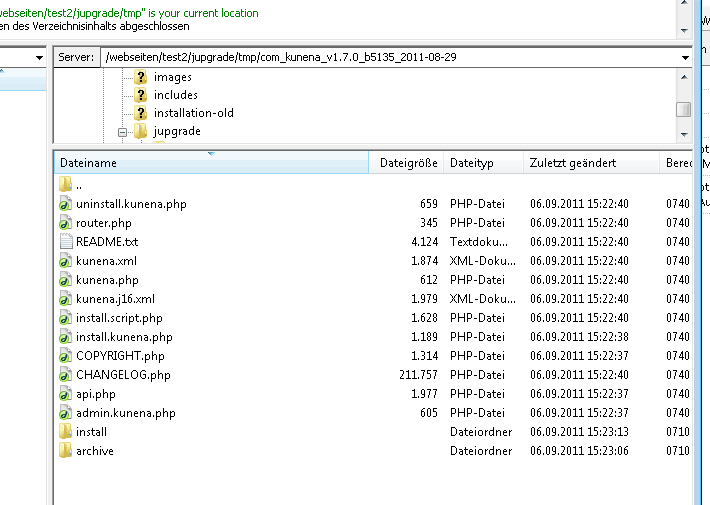This screenshot has height=505, width=710.
Task: Select the README.txt file name
Action: (x=107, y=242)
